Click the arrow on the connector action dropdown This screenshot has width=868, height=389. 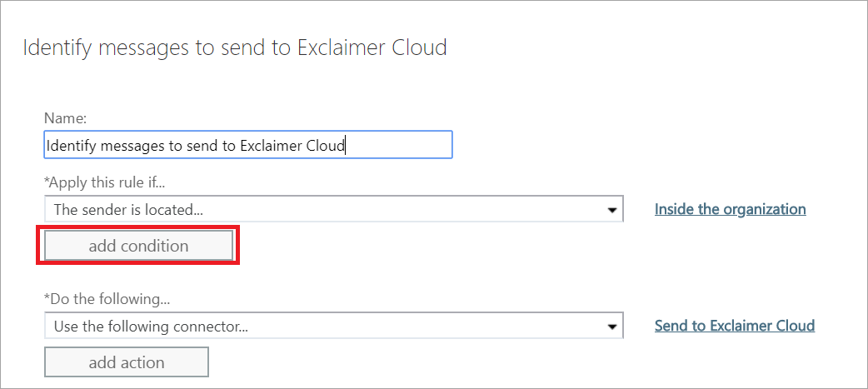click(612, 326)
